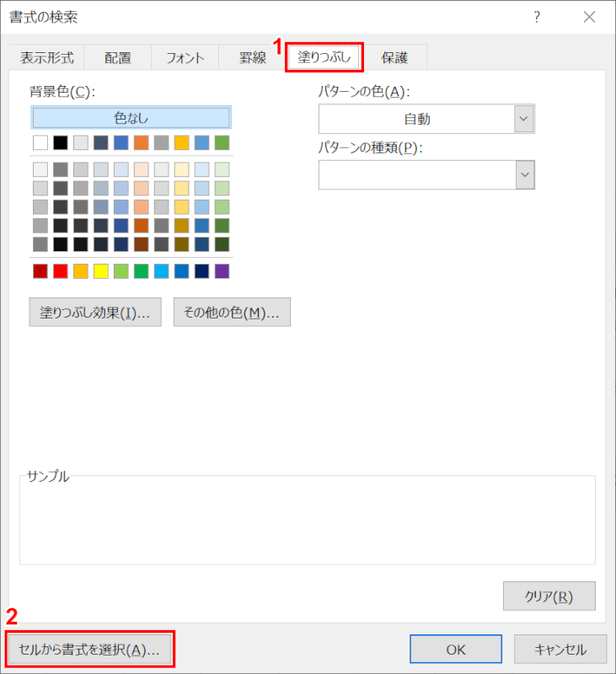Click the キャンセル button
The image size is (616, 674).
pyautogui.click(x=560, y=650)
